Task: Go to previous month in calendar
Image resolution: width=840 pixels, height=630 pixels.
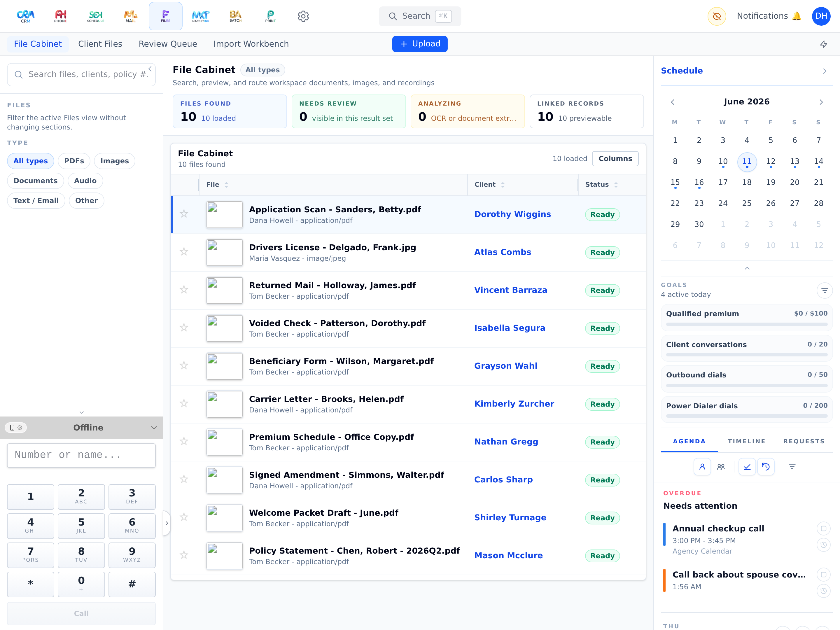Action: [x=673, y=102]
